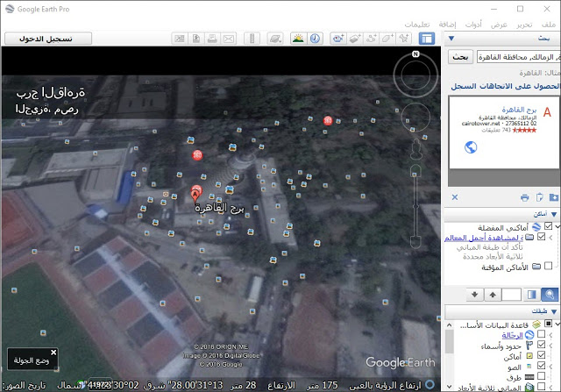Collapse the طبقات layers panel triangle

554,312
